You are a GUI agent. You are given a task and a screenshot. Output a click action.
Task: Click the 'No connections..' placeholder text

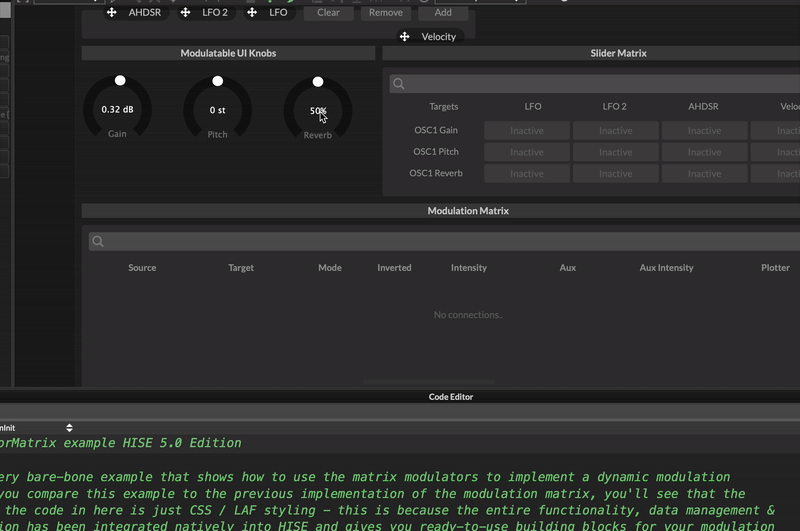coord(468,315)
